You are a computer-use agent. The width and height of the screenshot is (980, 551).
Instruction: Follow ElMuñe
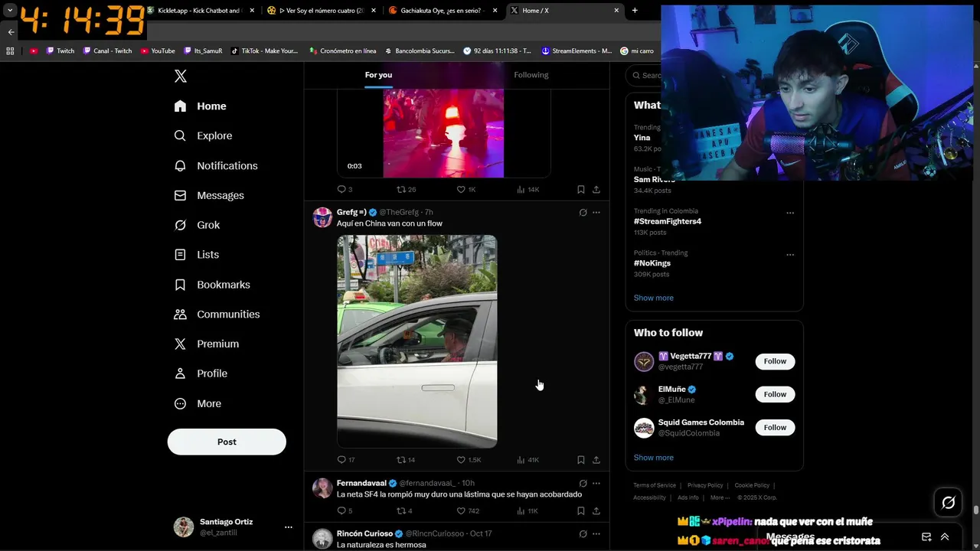775,394
